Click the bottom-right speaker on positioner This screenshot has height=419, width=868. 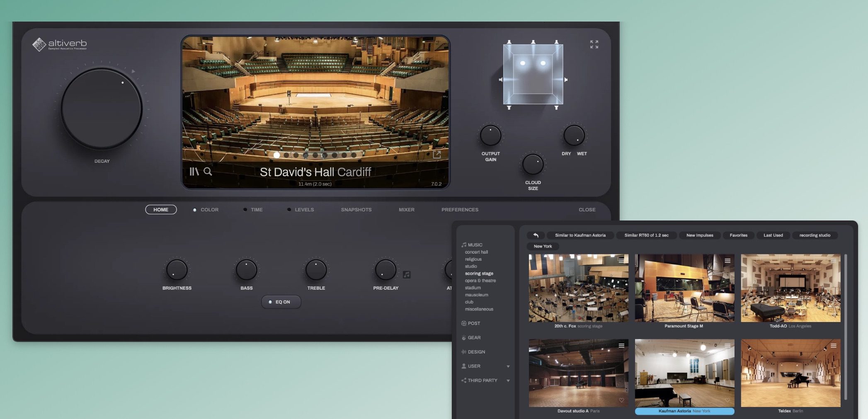(x=557, y=107)
